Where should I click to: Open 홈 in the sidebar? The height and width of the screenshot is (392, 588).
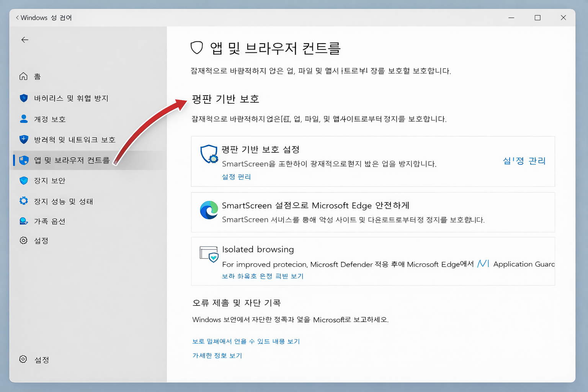click(38, 77)
